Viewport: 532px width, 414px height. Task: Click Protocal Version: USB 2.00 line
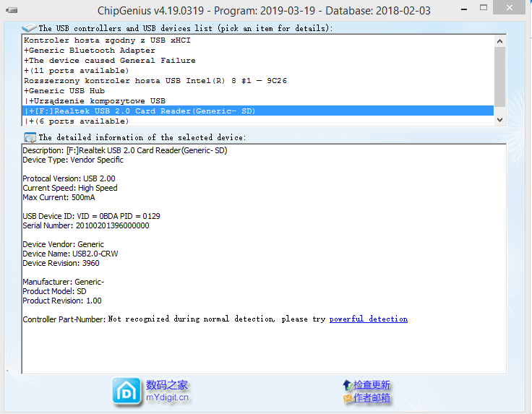tap(69, 178)
